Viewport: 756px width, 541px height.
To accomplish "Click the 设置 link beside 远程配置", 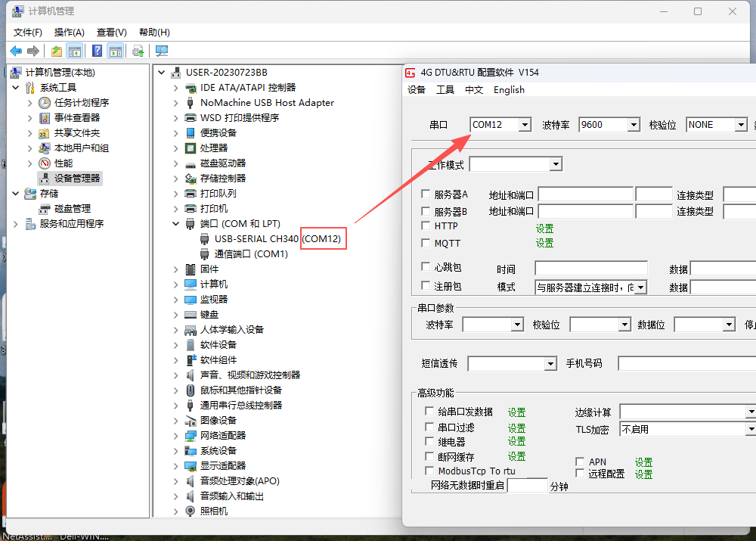I will click(x=643, y=474).
